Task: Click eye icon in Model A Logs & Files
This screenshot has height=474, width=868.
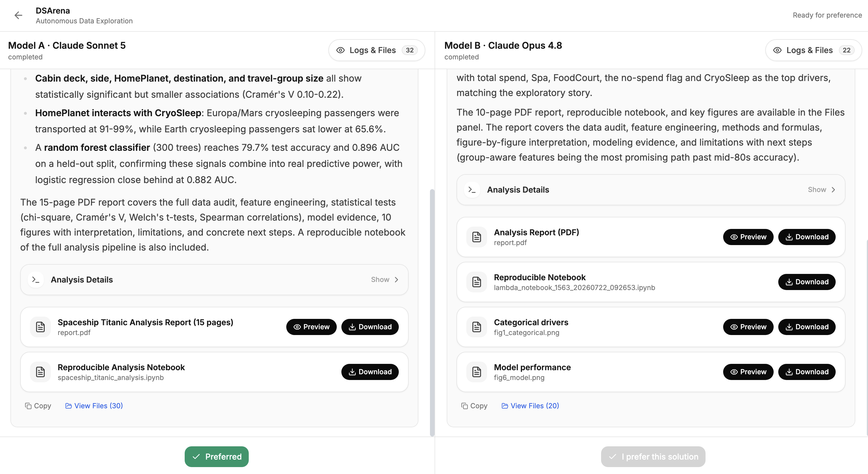Action: pyautogui.click(x=340, y=50)
